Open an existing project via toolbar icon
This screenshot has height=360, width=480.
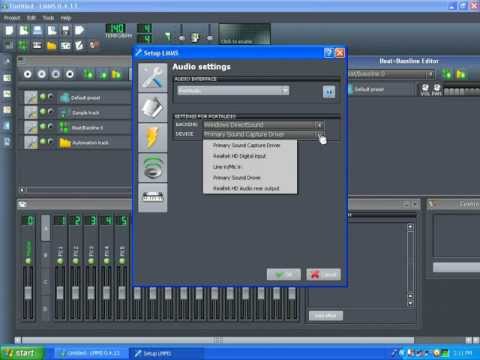click(37, 31)
